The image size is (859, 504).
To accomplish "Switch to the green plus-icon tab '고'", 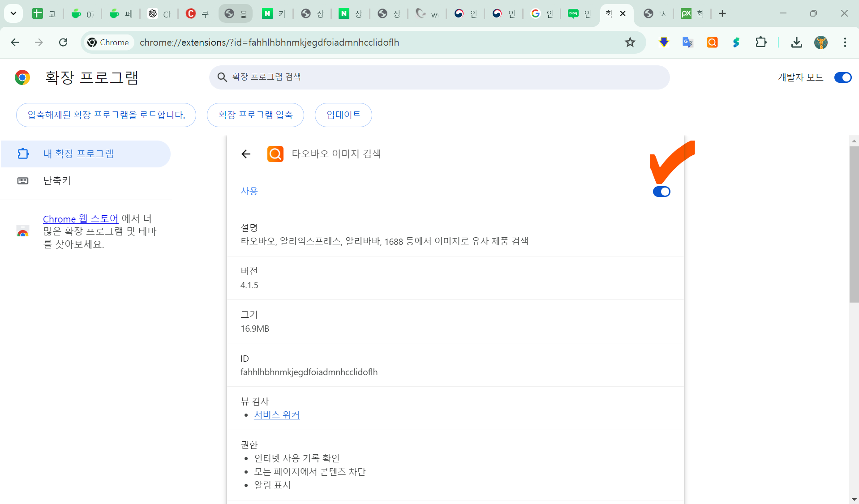I will tap(44, 13).
